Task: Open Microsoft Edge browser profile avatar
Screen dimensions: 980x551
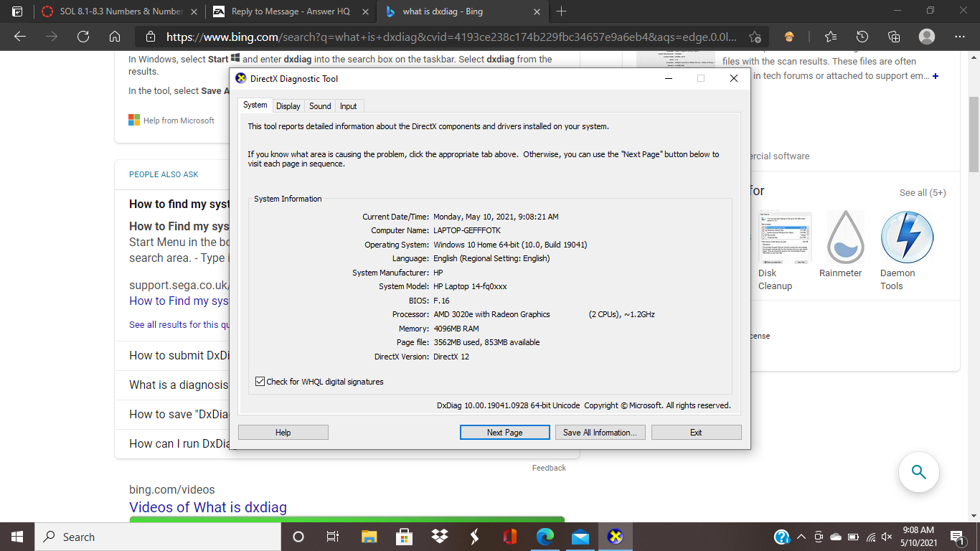Action: point(926,35)
